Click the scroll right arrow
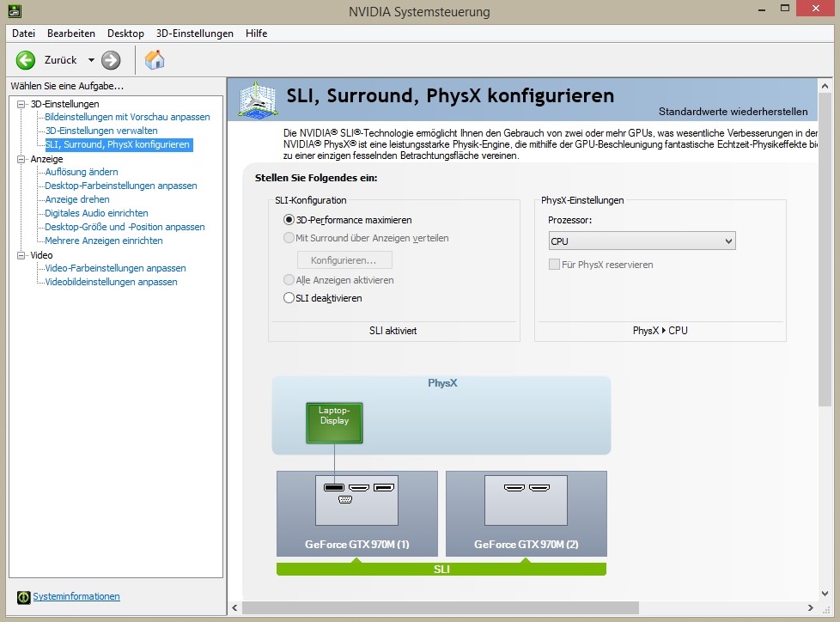This screenshot has width=840, height=622. 810,607
